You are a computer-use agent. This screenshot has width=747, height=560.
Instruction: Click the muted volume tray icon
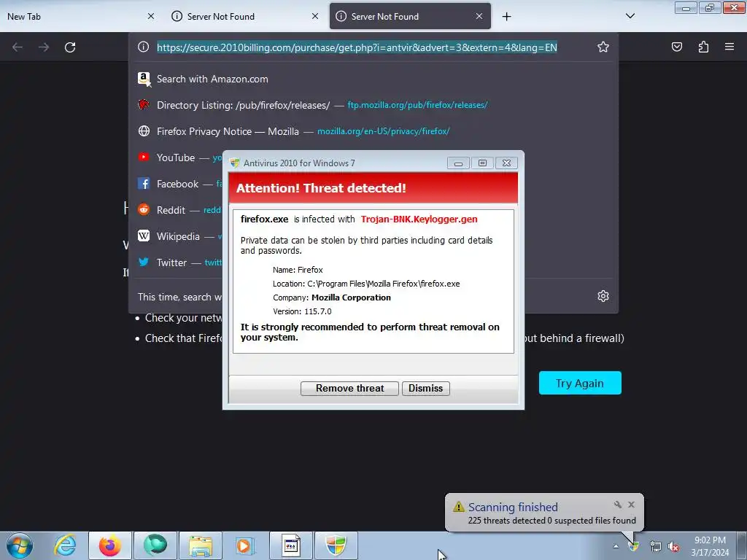673,547
